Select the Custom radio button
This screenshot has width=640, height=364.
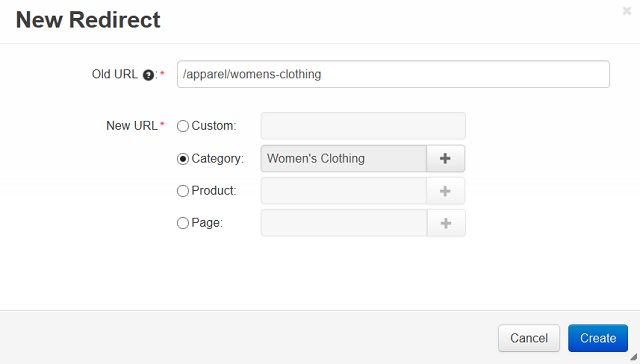click(x=183, y=126)
